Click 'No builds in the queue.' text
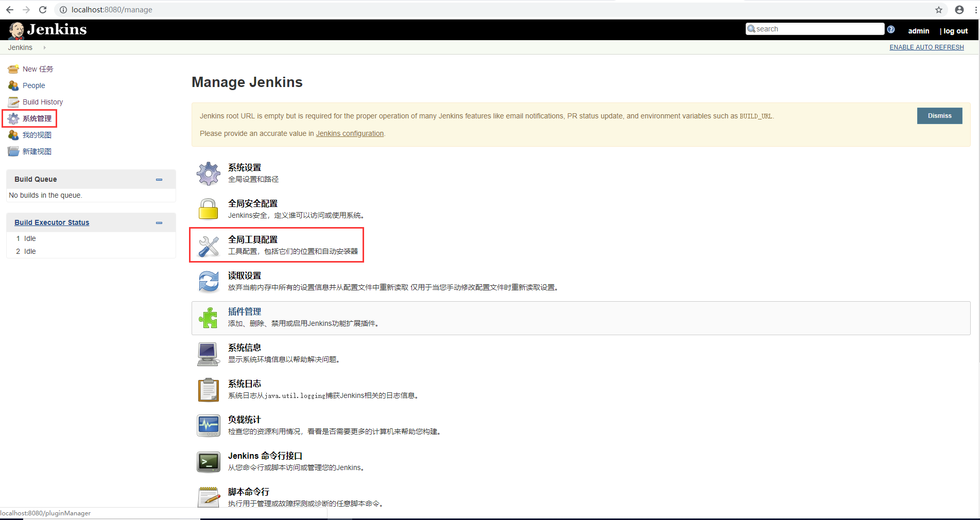 pos(45,195)
